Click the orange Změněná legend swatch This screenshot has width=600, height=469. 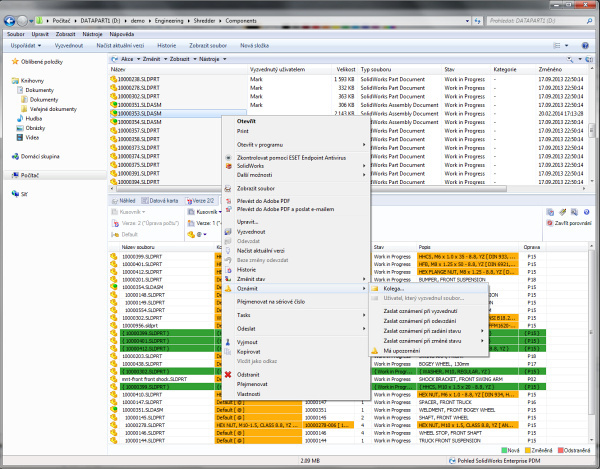tap(528, 450)
